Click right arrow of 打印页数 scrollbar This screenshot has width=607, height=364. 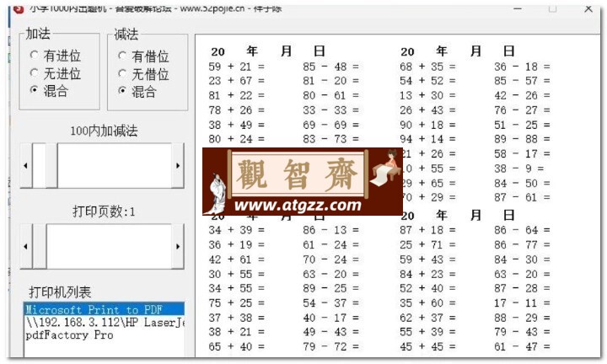click(178, 246)
